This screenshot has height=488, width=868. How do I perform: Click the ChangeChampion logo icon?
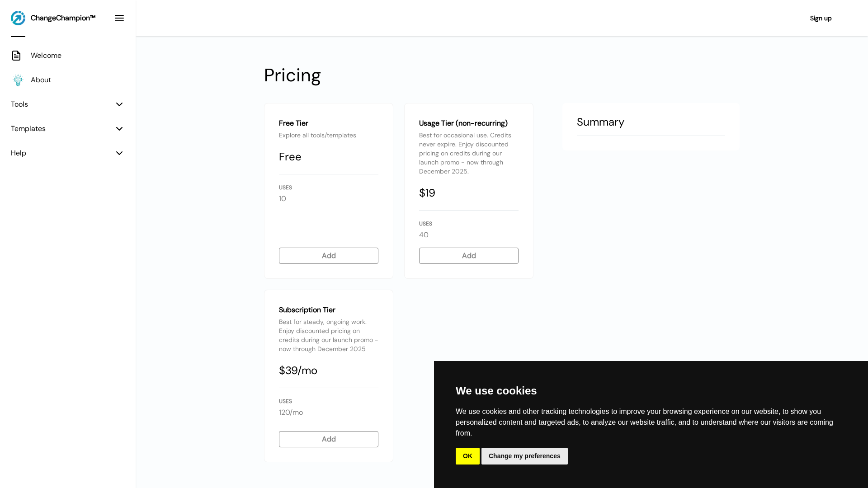[x=18, y=18]
